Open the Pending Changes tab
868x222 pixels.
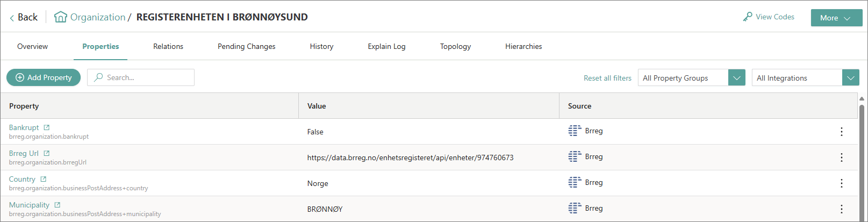(x=246, y=47)
